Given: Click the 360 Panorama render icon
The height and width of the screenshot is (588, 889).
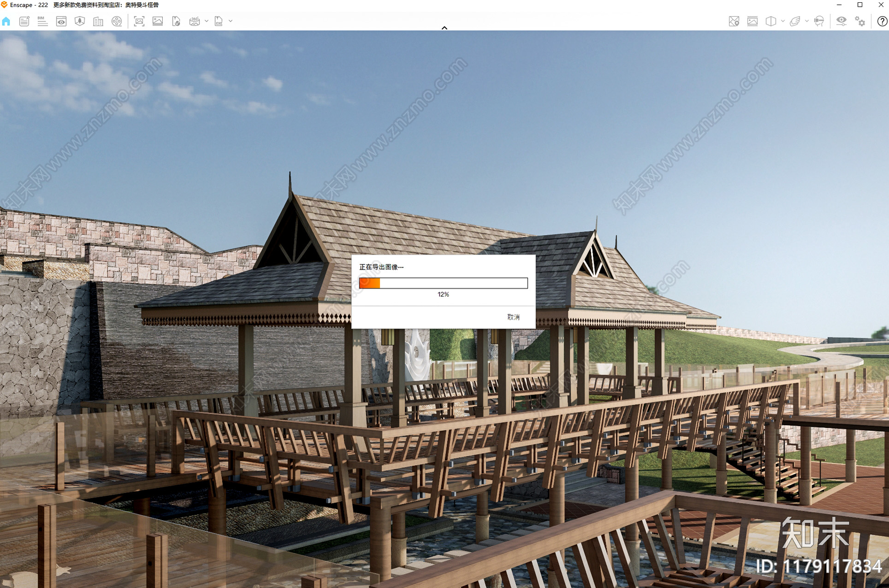Looking at the screenshot, I should point(194,21).
